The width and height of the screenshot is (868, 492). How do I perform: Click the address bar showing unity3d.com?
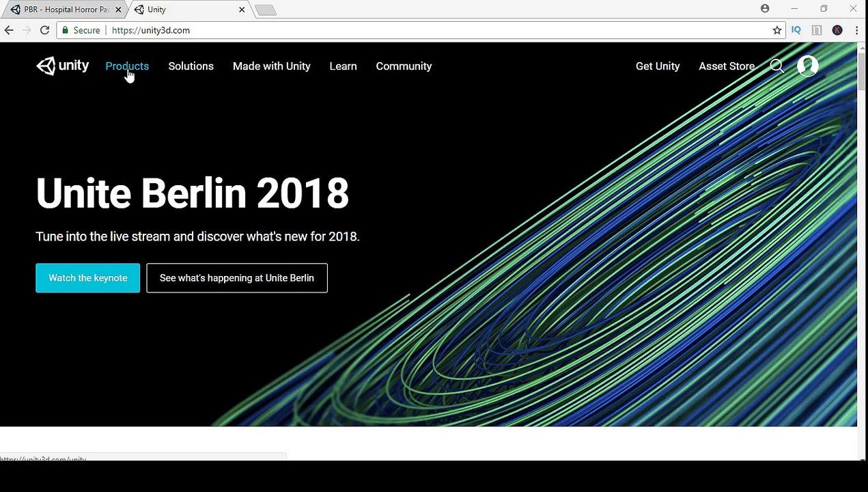tap(420, 30)
